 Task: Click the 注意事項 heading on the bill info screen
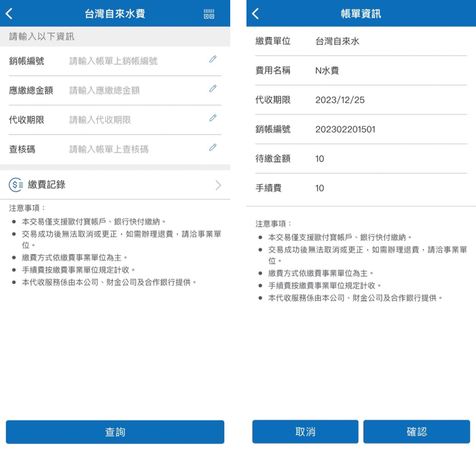click(x=273, y=224)
